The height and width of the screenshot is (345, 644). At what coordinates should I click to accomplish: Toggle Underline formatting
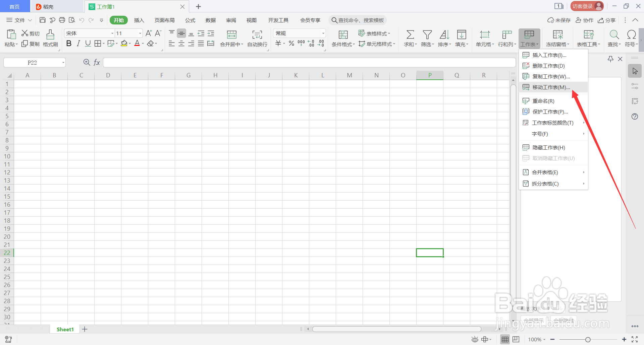[x=88, y=44]
